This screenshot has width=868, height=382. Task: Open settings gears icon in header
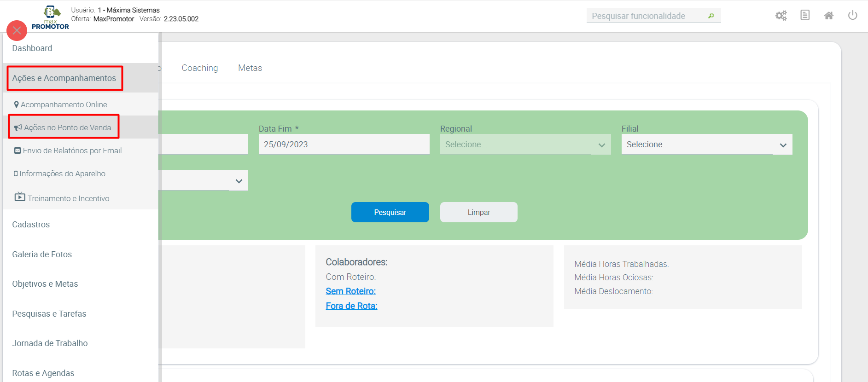(x=781, y=16)
